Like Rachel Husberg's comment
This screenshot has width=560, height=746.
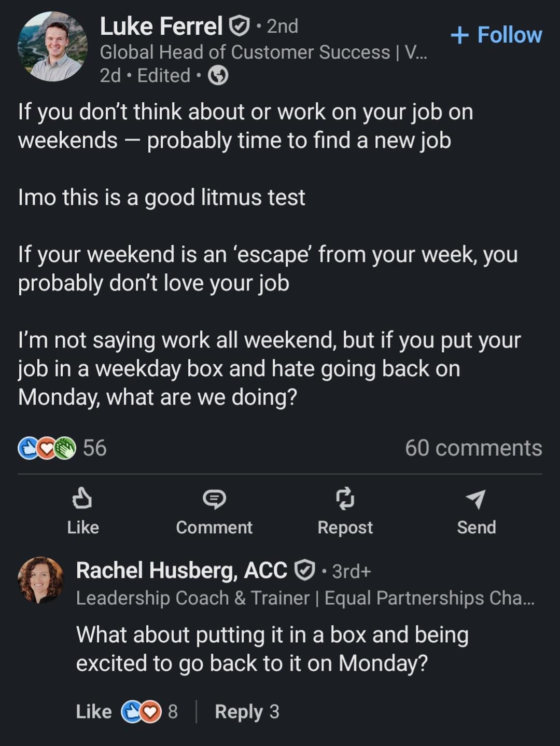click(x=93, y=712)
